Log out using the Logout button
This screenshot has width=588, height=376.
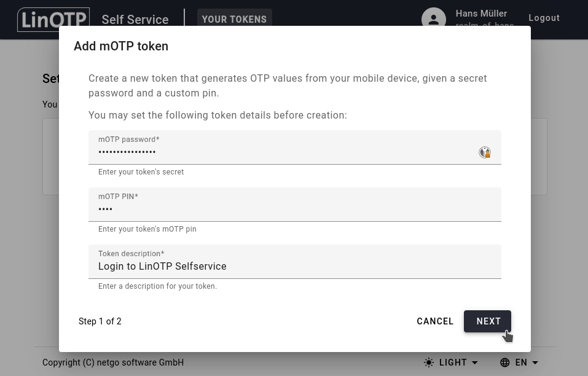[x=544, y=18]
